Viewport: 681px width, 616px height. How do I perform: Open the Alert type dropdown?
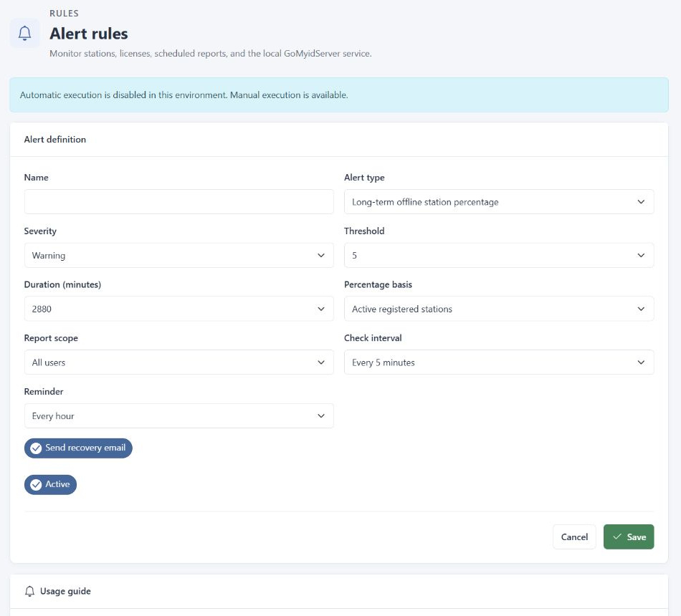pyautogui.click(x=499, y=202)
